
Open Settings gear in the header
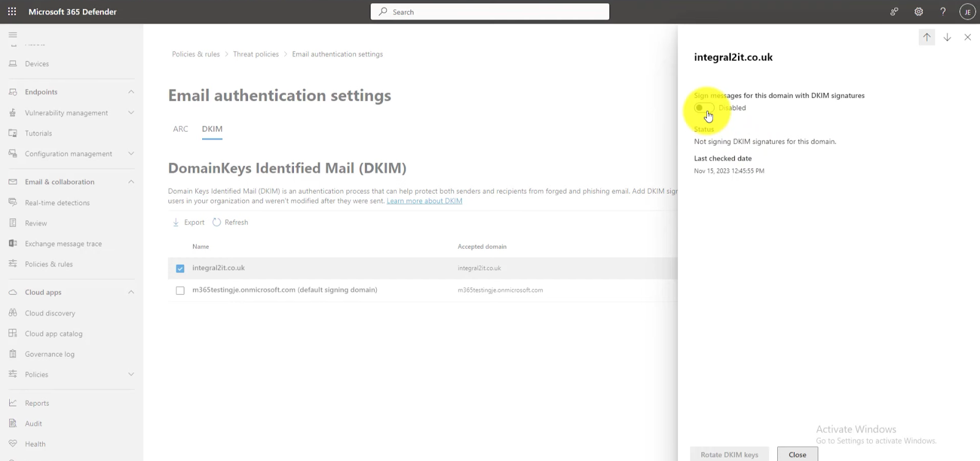point(919,12)
